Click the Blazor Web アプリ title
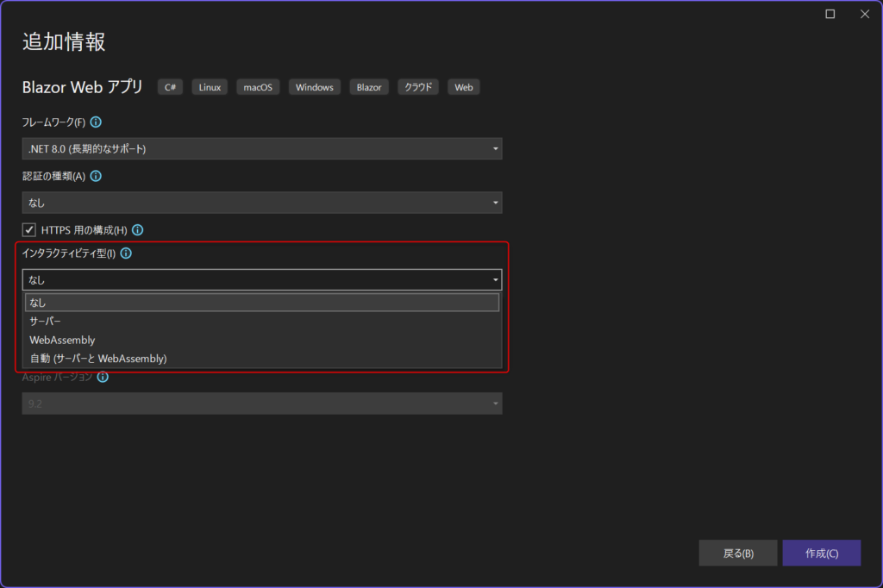 (x=82, y=87)
